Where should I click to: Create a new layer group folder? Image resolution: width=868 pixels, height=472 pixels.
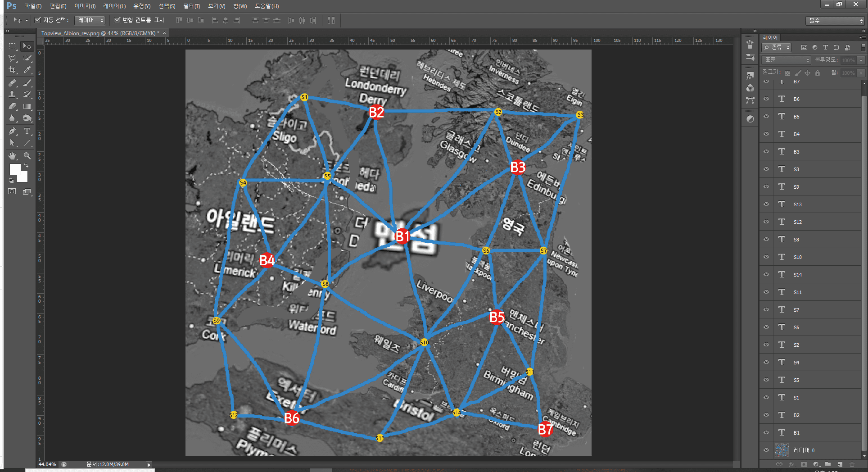828,464
